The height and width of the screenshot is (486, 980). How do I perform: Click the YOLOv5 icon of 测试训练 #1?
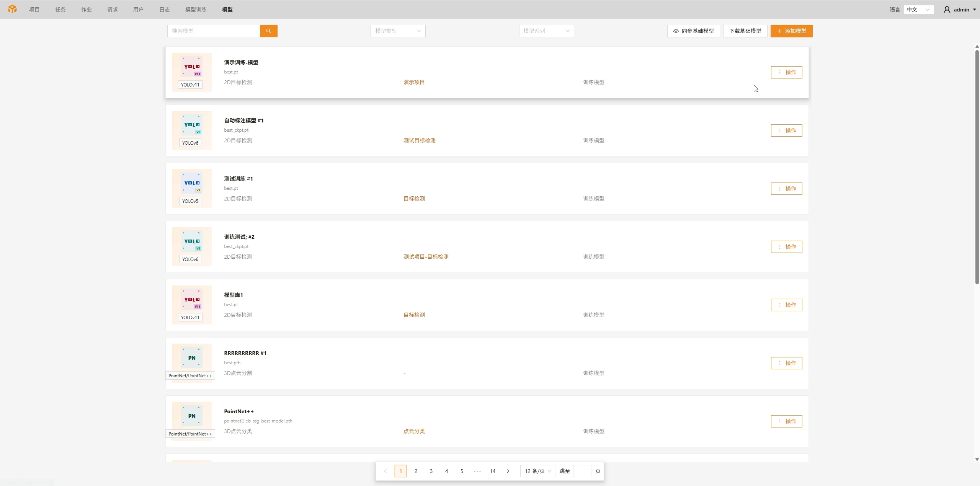192,183
